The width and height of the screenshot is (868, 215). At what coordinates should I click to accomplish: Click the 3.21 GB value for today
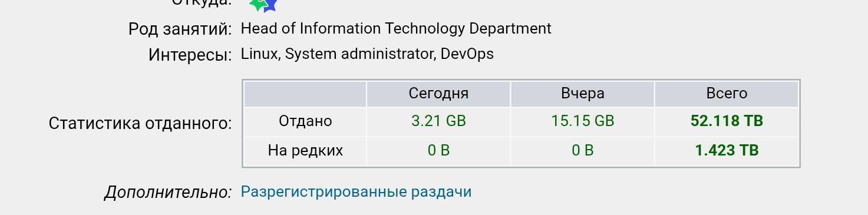(438, 121)
